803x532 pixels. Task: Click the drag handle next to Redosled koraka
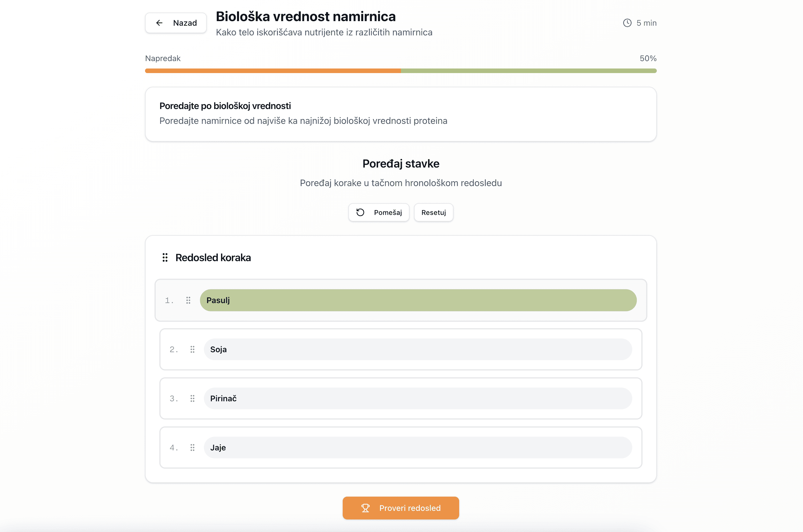tap(165, 257)
